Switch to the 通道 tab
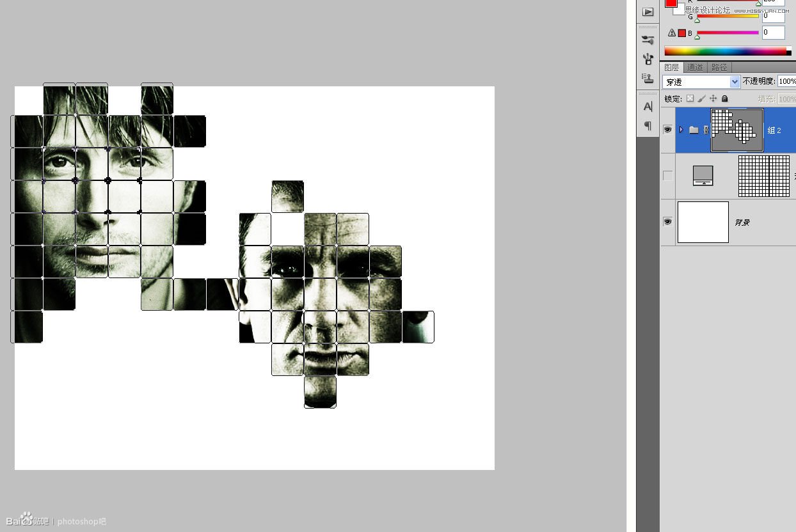The image size is (796, 532). (x=695, y=67)
